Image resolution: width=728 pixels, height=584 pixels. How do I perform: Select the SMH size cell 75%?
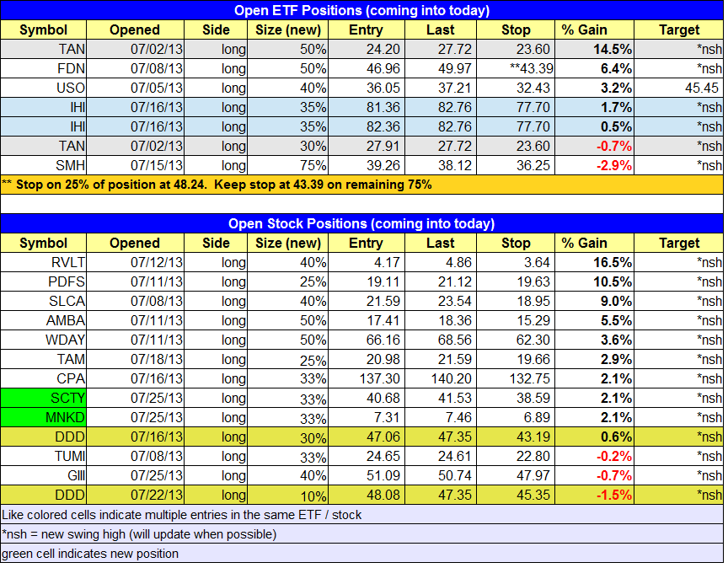point(288,165)
